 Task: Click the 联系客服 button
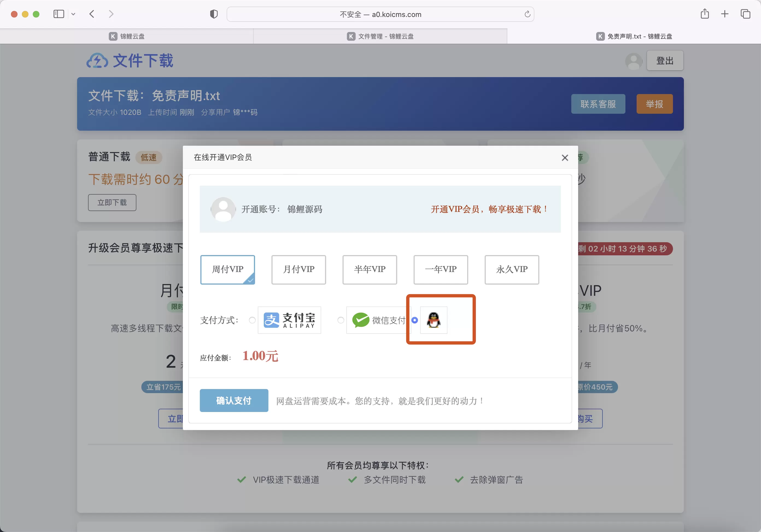click(598, 104)
